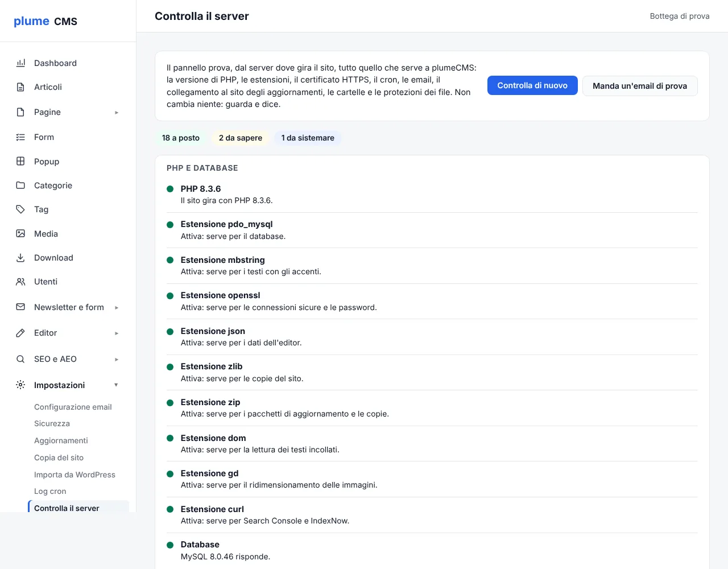Click green status dot beside PHP 8.3.6
Screen dimensions: 728x569
(169, 189)
